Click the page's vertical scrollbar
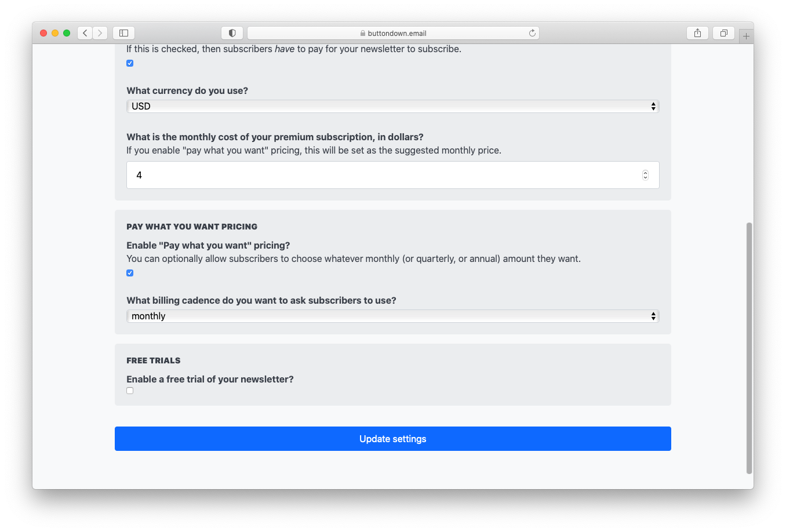Image resolution: width=786 pixels, height=532 pixels. coord(749,348)
